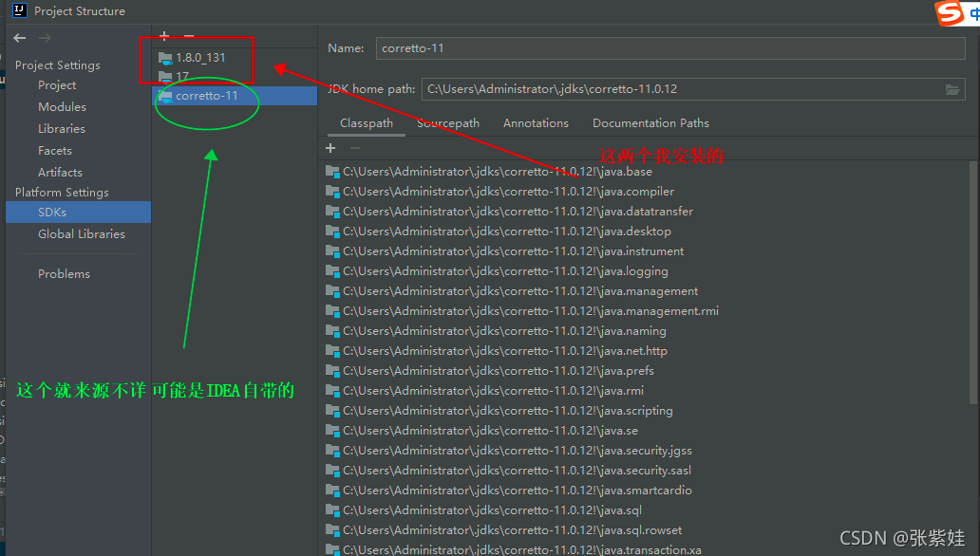Click the java.rmi module folder icon

point(332,391)
